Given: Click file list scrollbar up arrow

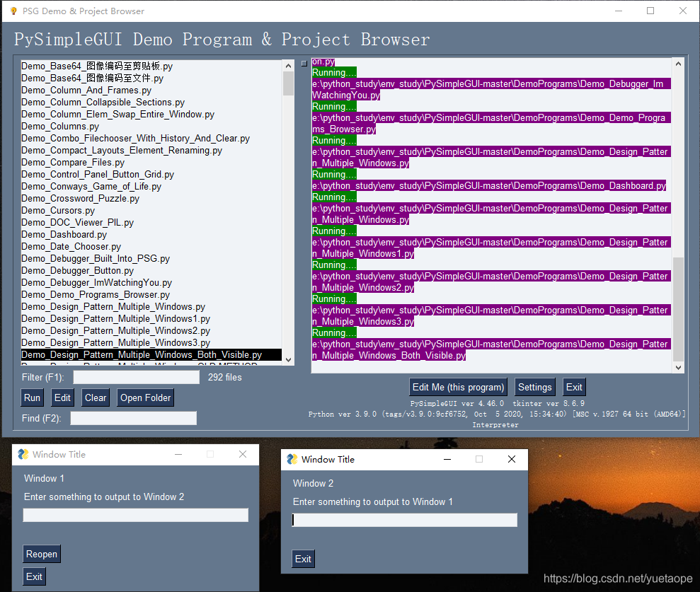Looking at the screenshot, I should click(x=288, y=66).
